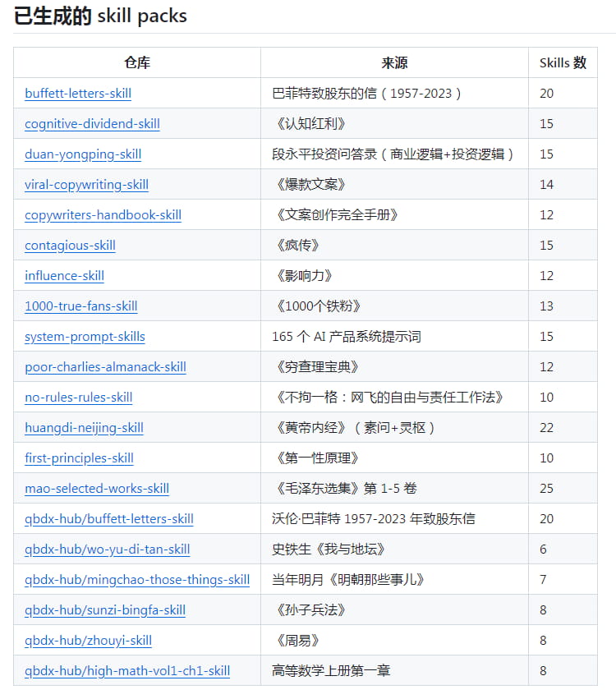Open the qbdx-hub/zhouyi-skill link
Viewport: 616px width, 699px height.
click(x=88, y=640)
